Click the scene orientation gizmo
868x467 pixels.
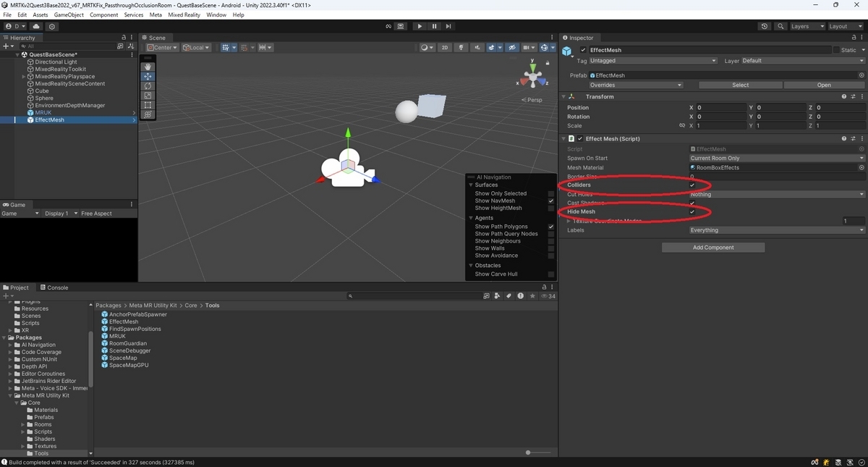click(x=533, y=75)
